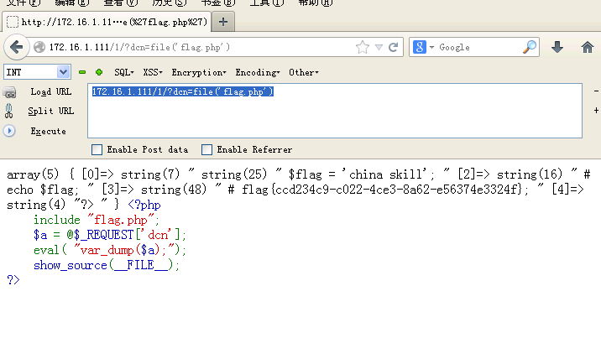Click the 'china skill' text in output

pyautogui.click(x=384, y=174)
